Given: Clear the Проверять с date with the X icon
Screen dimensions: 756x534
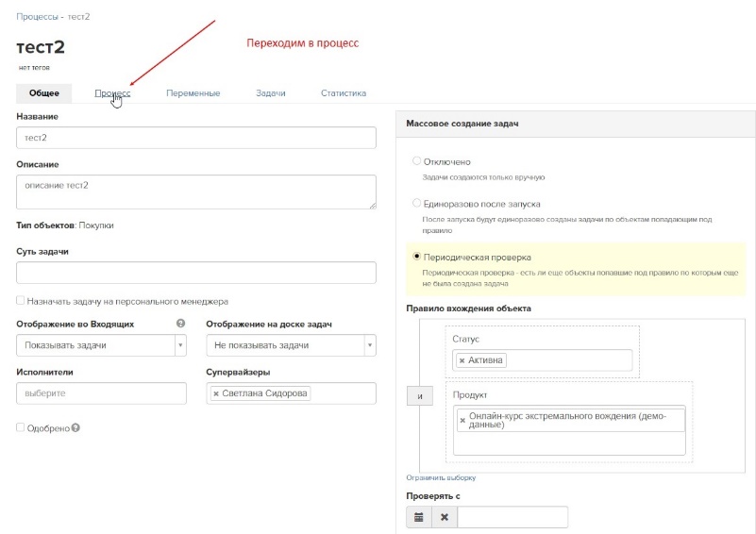Looking at the screenshot, I should tap(445, 517).
